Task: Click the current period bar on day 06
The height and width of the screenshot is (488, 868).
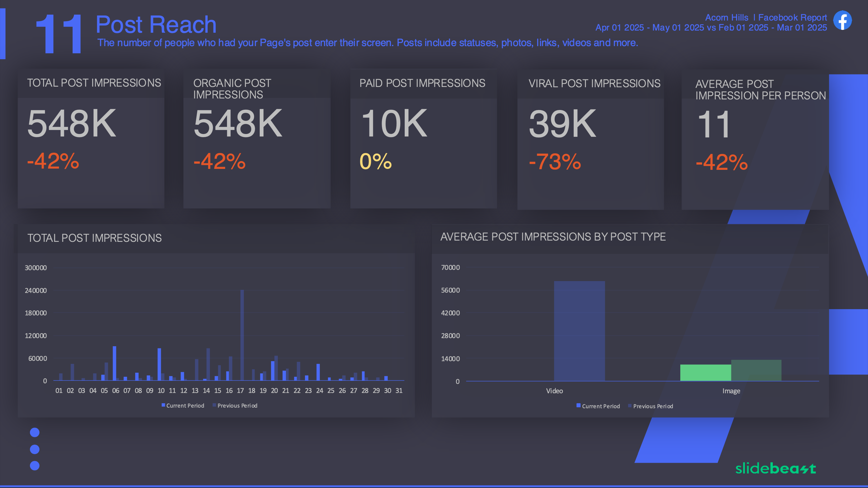Action: (x=114, y=363)
